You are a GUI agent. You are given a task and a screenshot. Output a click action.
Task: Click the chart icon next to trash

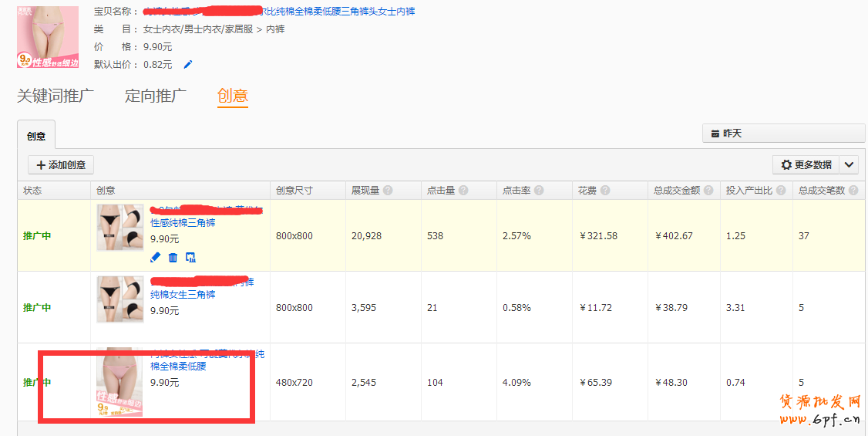click(x=190, y=257)
